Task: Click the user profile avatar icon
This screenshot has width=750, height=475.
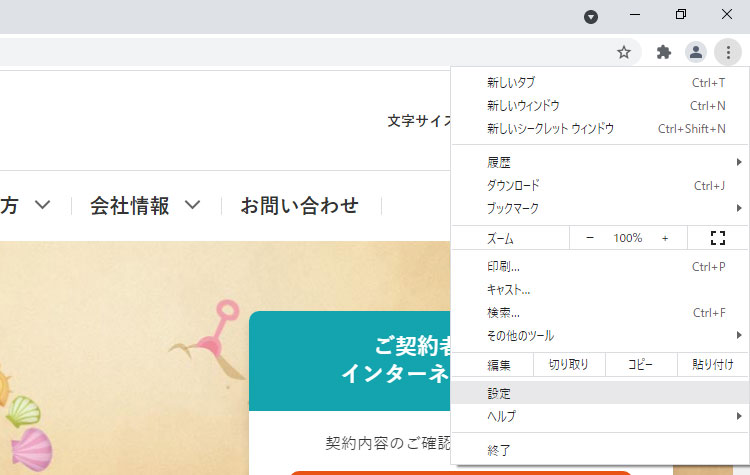Action: (696, 52)
